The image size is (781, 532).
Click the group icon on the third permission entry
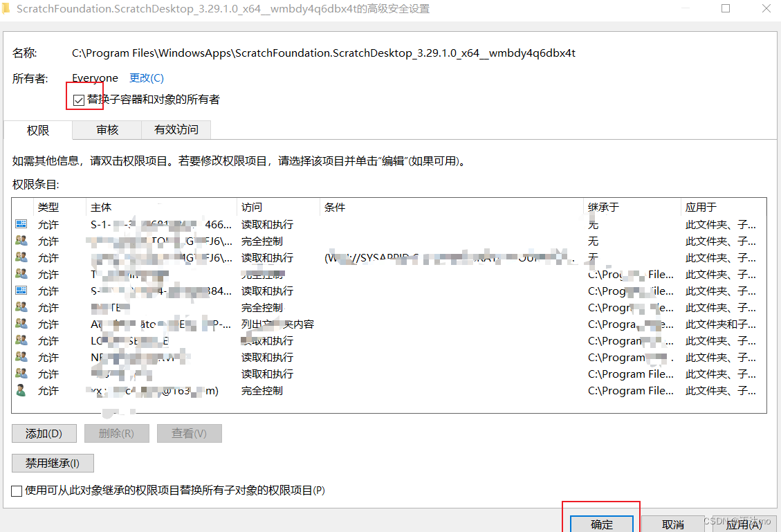tap(21, 257)
